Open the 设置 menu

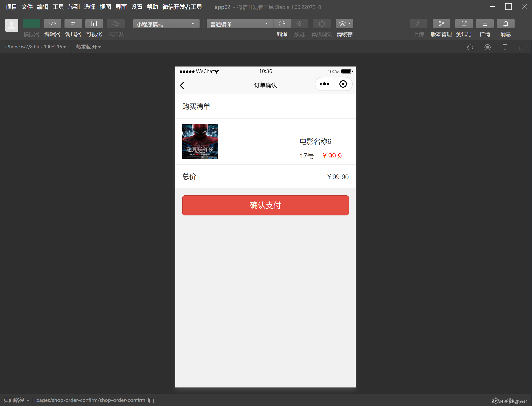[136, 7]
